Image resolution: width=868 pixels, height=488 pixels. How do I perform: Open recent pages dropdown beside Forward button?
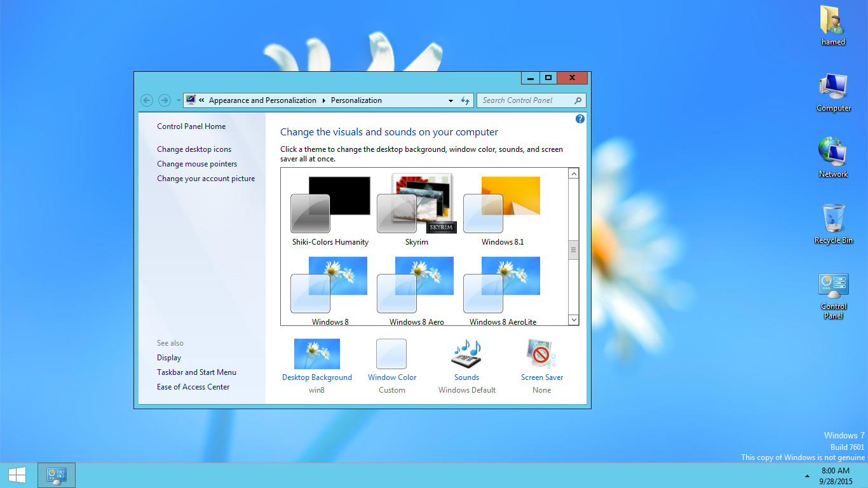(179, 100)
